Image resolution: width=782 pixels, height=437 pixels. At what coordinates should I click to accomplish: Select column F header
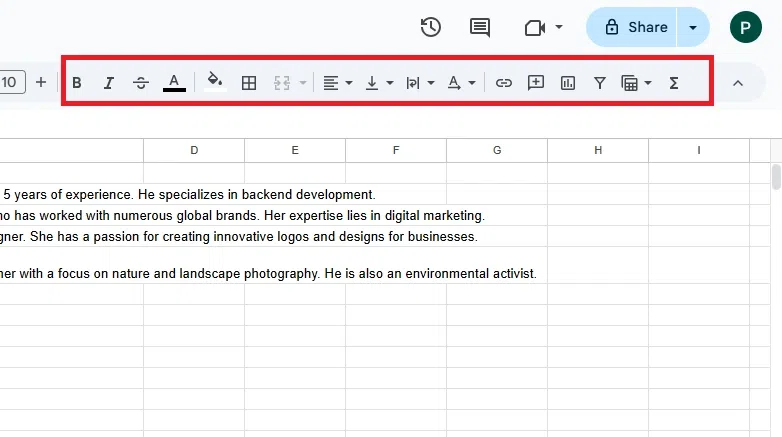396,150
